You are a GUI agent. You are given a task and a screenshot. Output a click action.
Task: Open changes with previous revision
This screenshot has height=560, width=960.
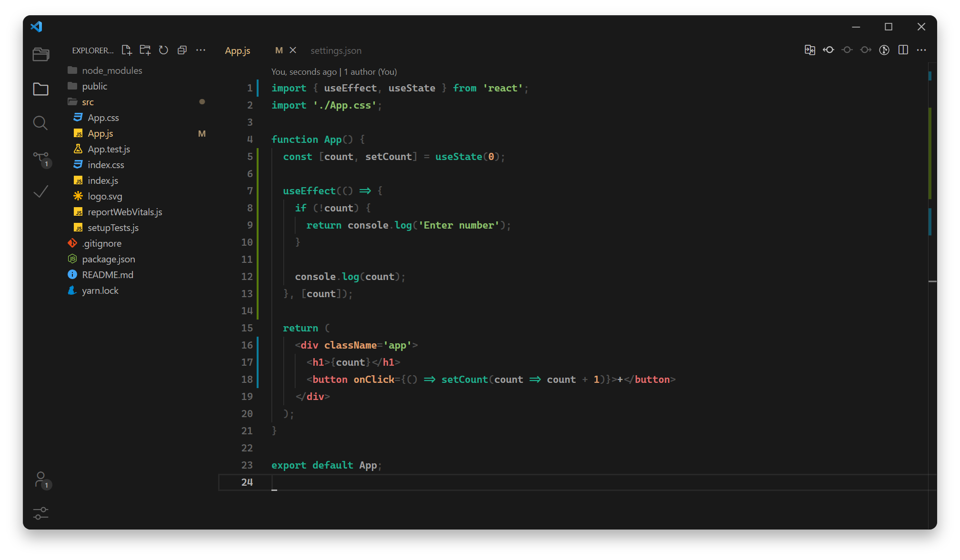(829, 50)
